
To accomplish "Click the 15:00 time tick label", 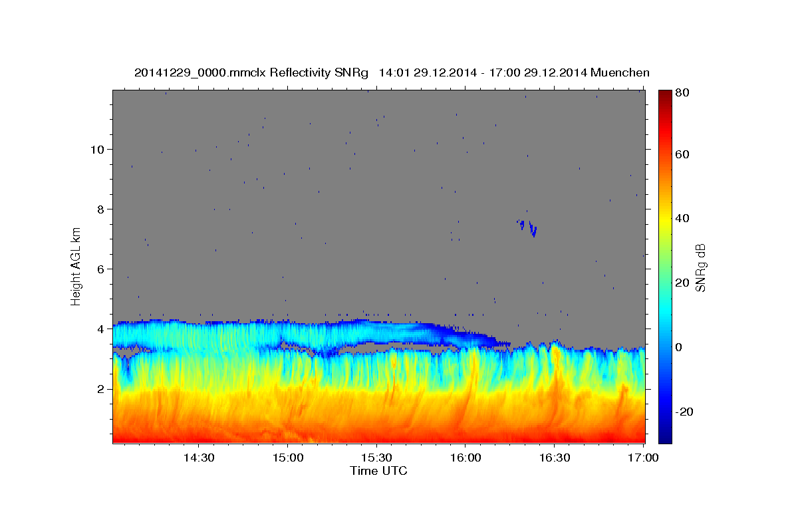I will coord(287,458).
